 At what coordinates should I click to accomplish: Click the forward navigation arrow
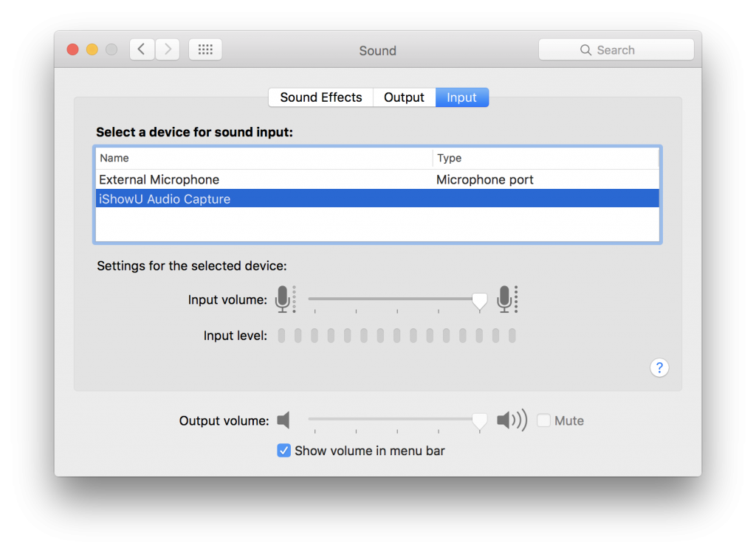tap(168, 49)
